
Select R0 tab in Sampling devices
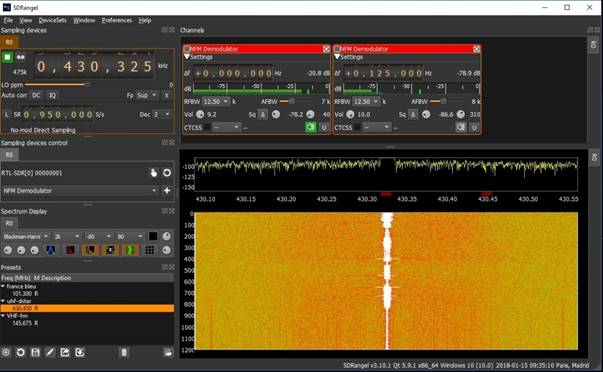point(9,42)
